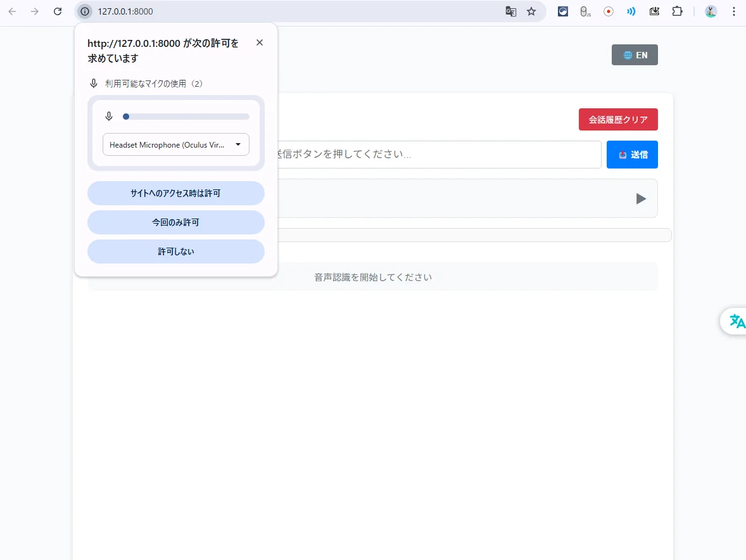The width and height of the screenshot is (746, 560).
Task: Deny microphone with 許可しない button
Action: point(176,251)
